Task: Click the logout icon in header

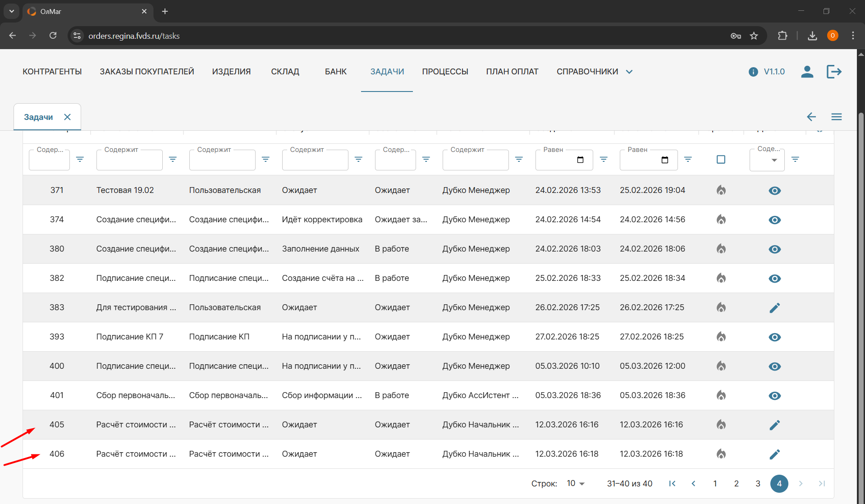Action: point(834,72)
